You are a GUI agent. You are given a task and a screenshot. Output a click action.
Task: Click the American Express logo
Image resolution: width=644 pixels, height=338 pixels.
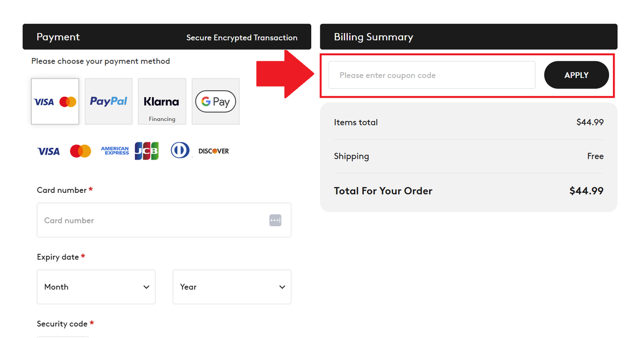click(115, 151)
